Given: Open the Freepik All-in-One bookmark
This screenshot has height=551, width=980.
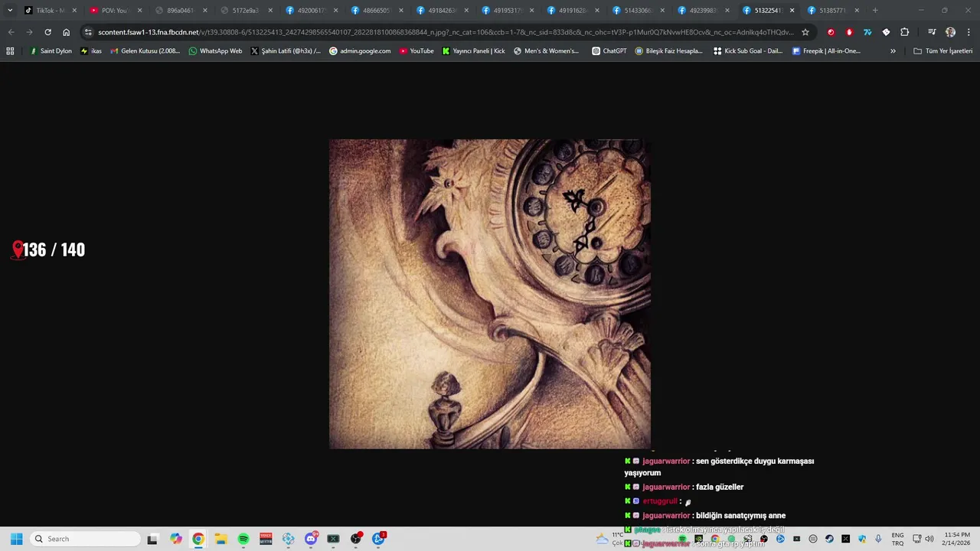Looking at the screenshot, I should (826, 51).
